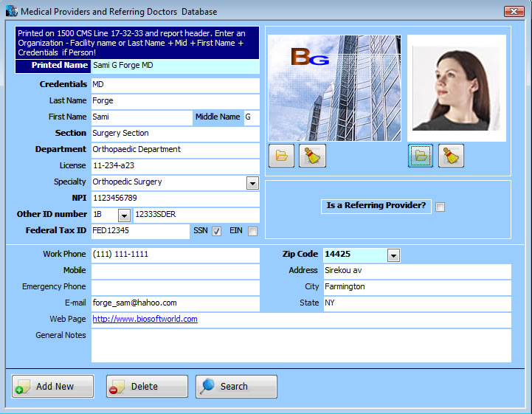Clear the provider photo with broom icon
The height and width of the screenshot is (414, 532).
451,156
